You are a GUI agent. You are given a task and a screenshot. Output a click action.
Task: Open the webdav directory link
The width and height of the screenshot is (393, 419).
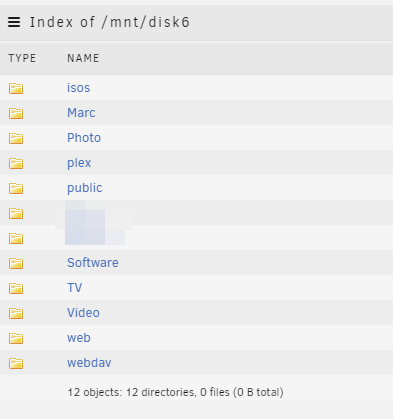click(x=89, y=363)
